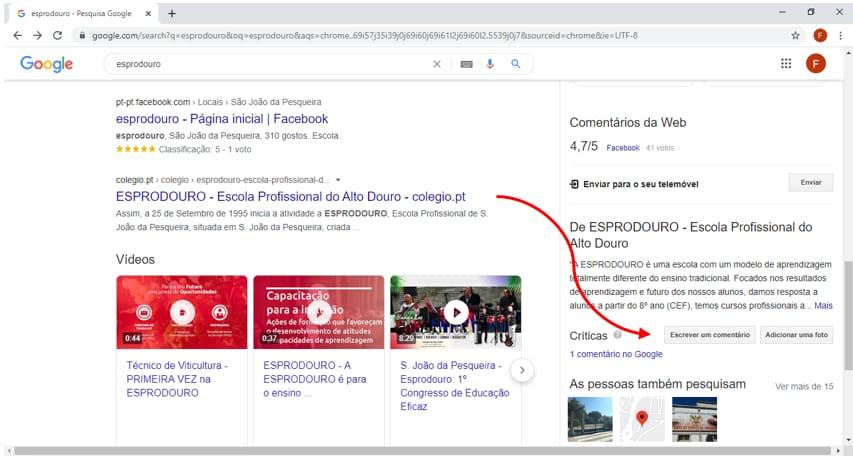Image resolution: width=853 pixels, height=456 pixels.
Task: Click Adicionar uma foto
Action: click(796, 335)
